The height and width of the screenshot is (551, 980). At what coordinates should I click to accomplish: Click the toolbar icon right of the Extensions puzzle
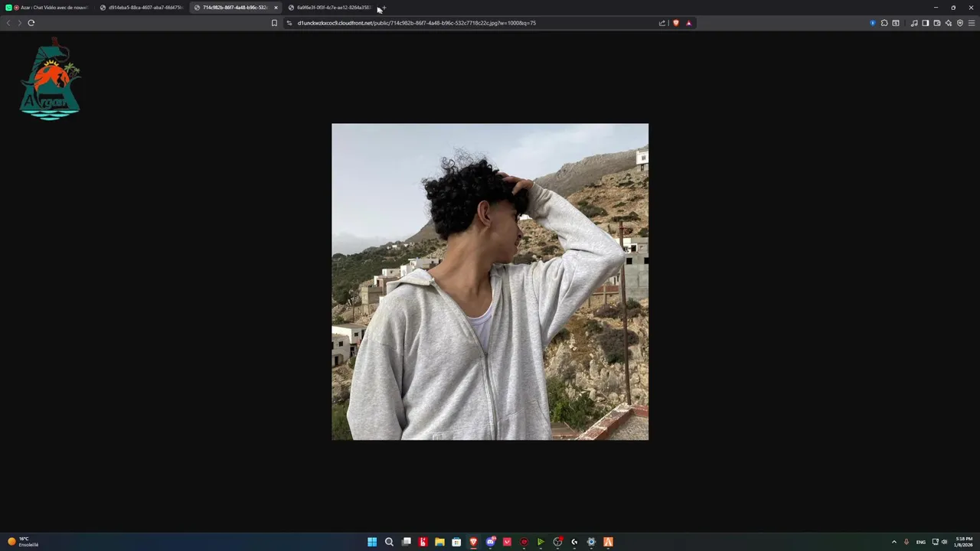(x=896, y=23)
